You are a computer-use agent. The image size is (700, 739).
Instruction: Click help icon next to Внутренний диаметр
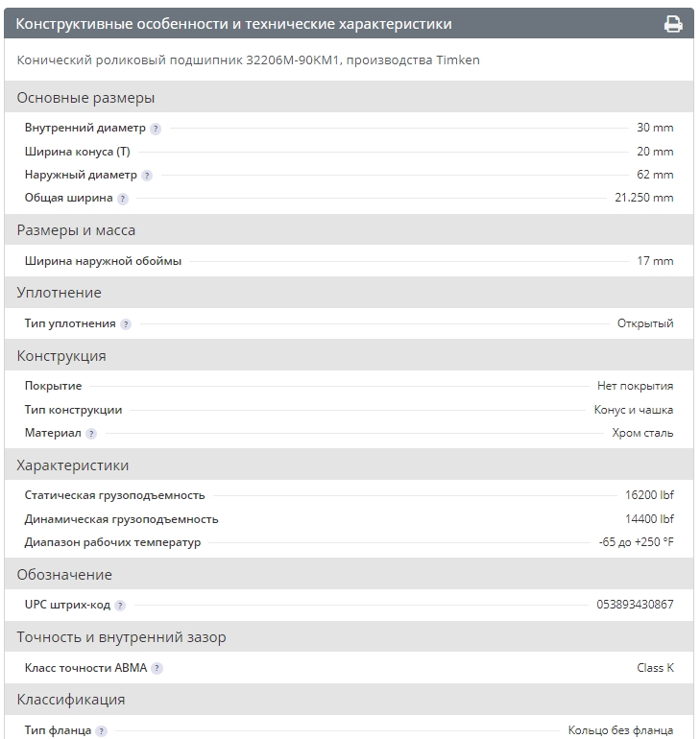(156, 129)
